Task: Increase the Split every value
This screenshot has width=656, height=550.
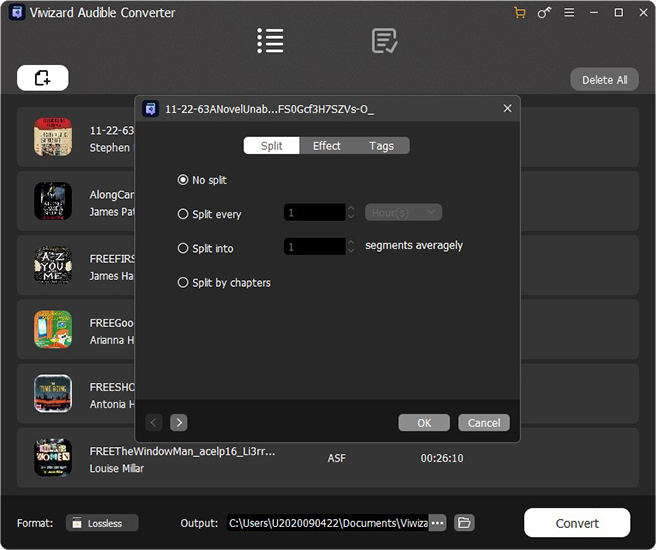Action: tap(351, 208)
